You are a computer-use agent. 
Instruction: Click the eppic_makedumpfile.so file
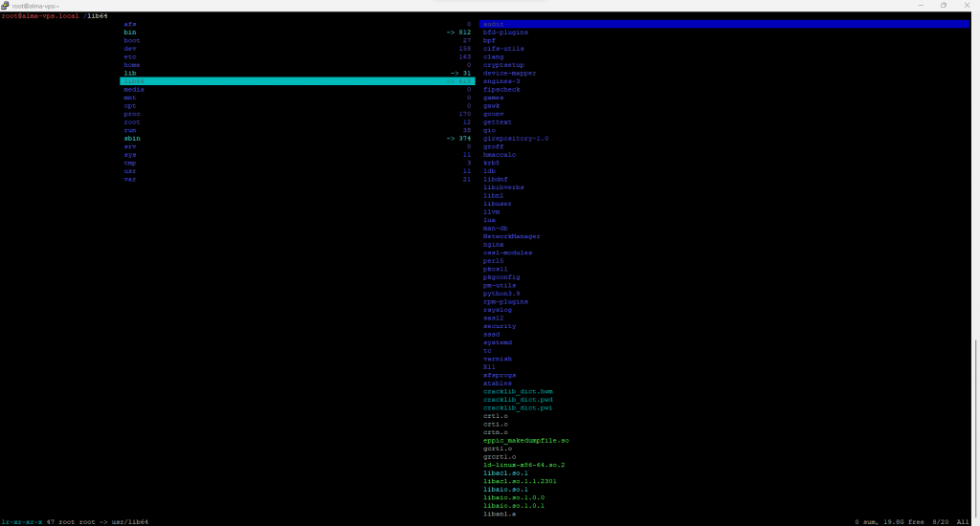click(x=526, y=440)
